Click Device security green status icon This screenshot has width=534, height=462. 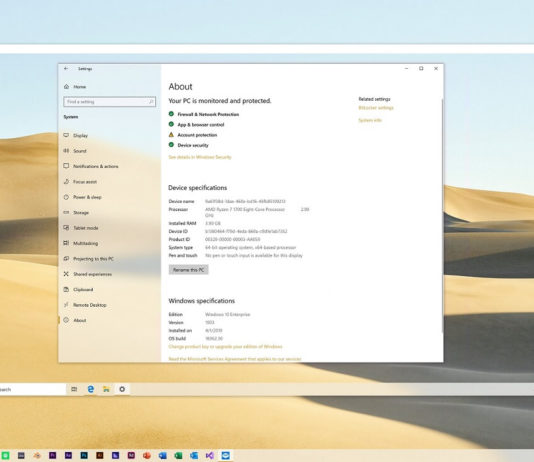coord(171,145)
